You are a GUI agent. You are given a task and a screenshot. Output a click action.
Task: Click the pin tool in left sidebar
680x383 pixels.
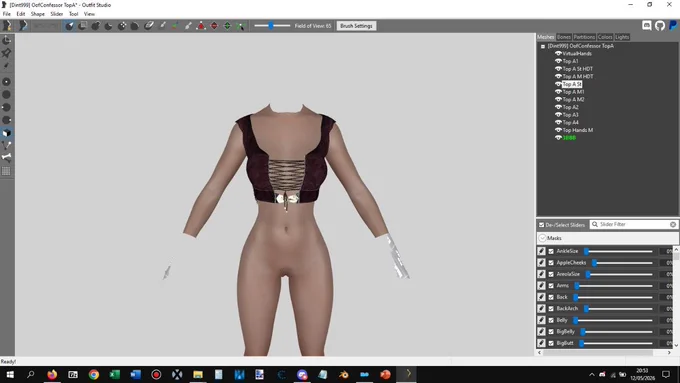coord(7,53)
